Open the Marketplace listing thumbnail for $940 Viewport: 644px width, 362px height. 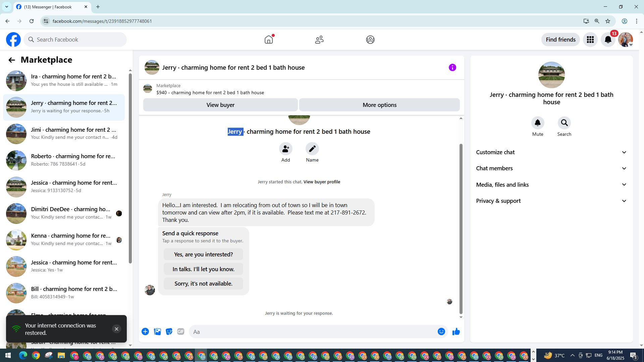pyautogui.click(x=148, y=89)
